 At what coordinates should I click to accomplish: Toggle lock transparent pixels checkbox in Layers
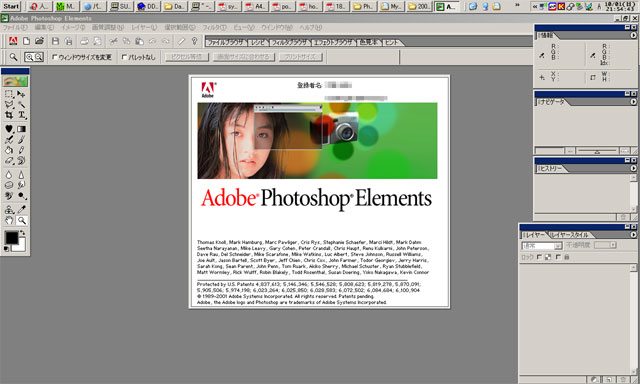tap(539, 257)
